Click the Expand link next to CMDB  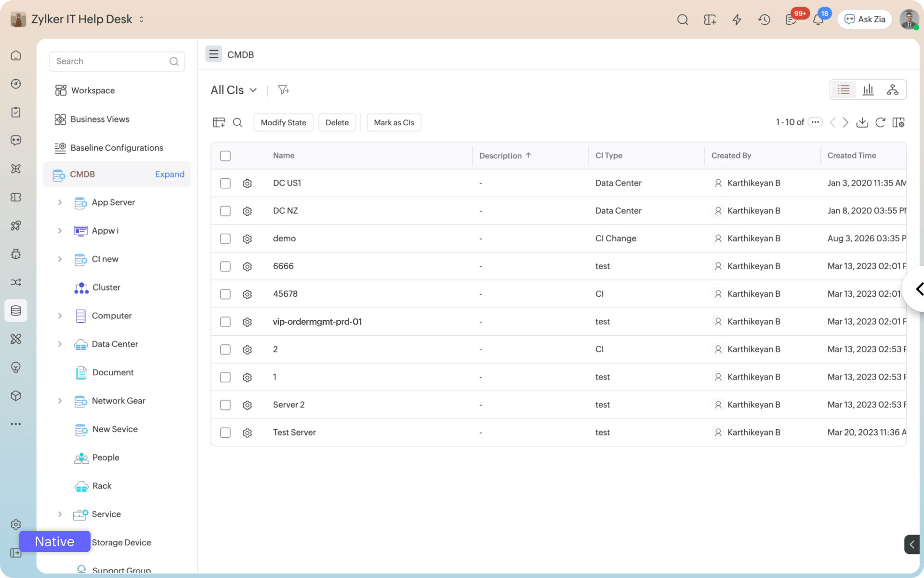[x=170, y=174]
